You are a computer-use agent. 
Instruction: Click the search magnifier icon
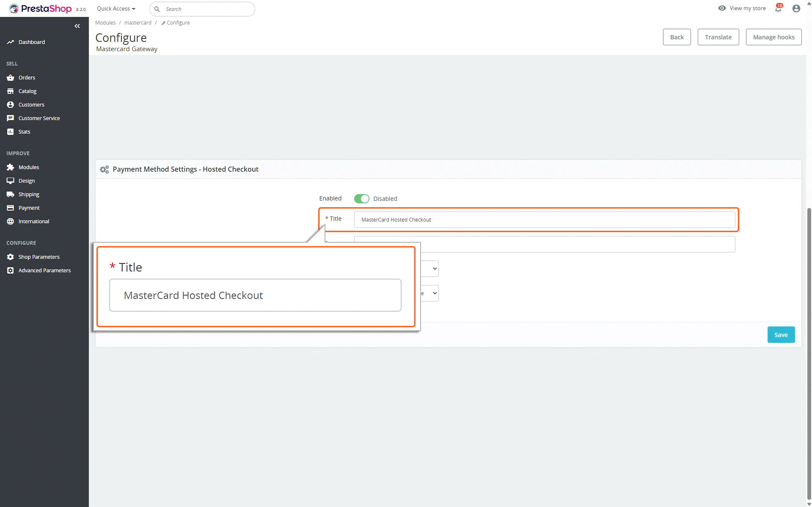pos(157,9)
